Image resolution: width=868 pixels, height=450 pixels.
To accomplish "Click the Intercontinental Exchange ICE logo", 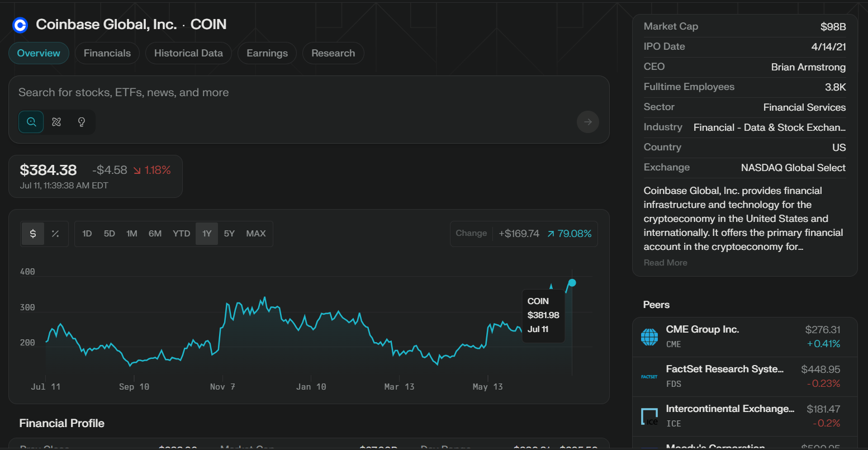I will [x=649, y=416].
